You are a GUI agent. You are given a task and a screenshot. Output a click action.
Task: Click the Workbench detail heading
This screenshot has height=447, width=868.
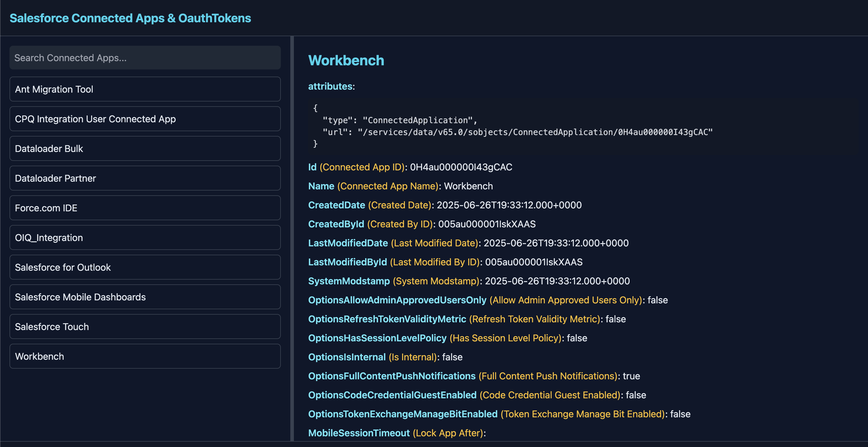pyautogui.click(x=346, y=60)
